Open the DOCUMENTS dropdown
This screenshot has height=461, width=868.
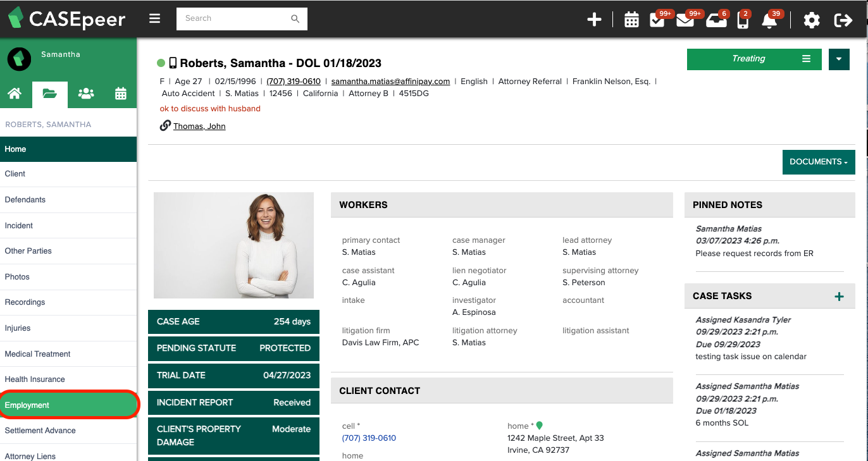click(x=818, y=162)
